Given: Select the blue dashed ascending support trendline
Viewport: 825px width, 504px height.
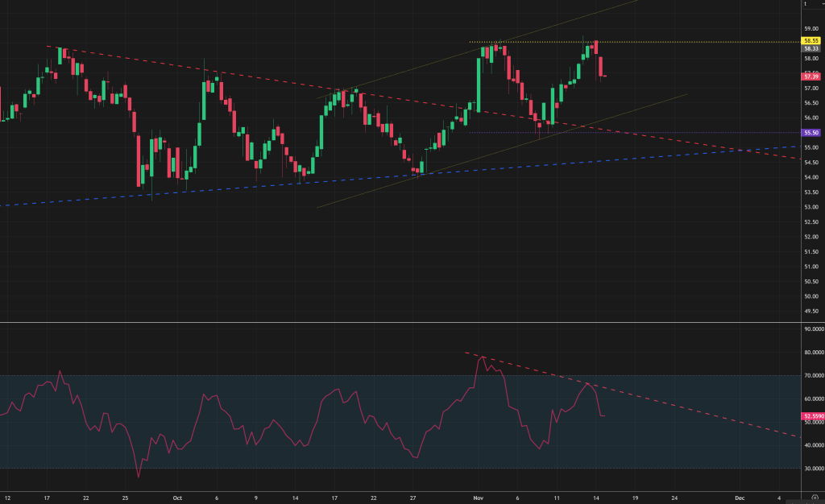Looking at the screenshot, I should 242,188.
